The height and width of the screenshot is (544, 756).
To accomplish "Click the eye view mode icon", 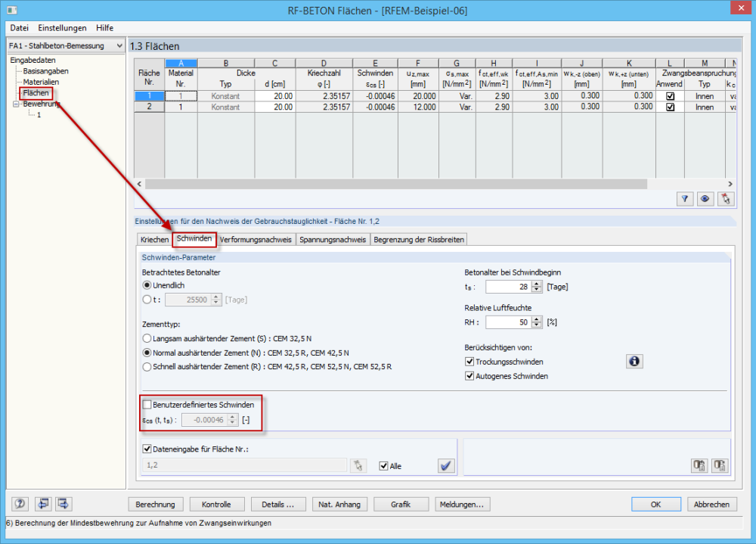I will coord(705,198).
